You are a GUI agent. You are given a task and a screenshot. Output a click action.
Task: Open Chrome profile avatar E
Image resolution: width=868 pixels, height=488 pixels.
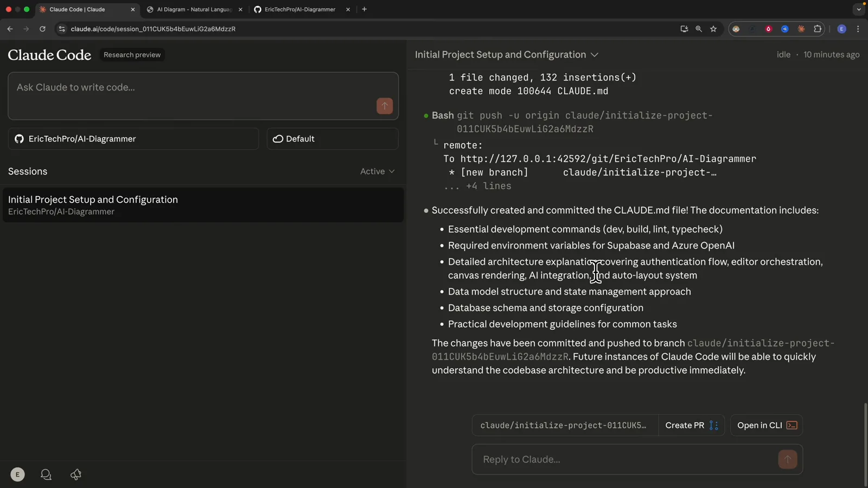click(x=841, y=29)
